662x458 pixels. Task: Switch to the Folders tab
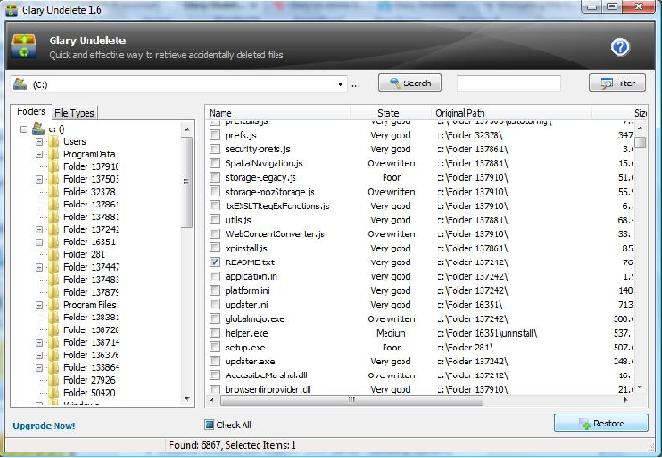31,112
